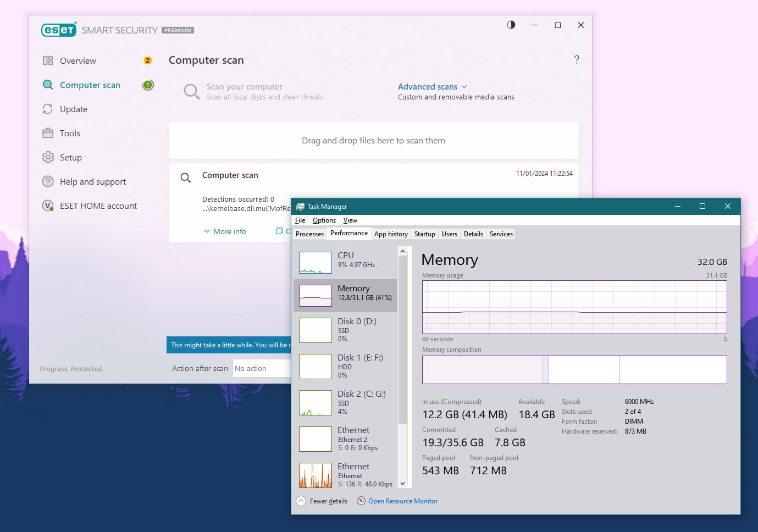Image resolution: width=758 pixels, height=532 pixels.
Task: Switch to the Startup tab
Action: pyautogui.click(x=424, y=234)
